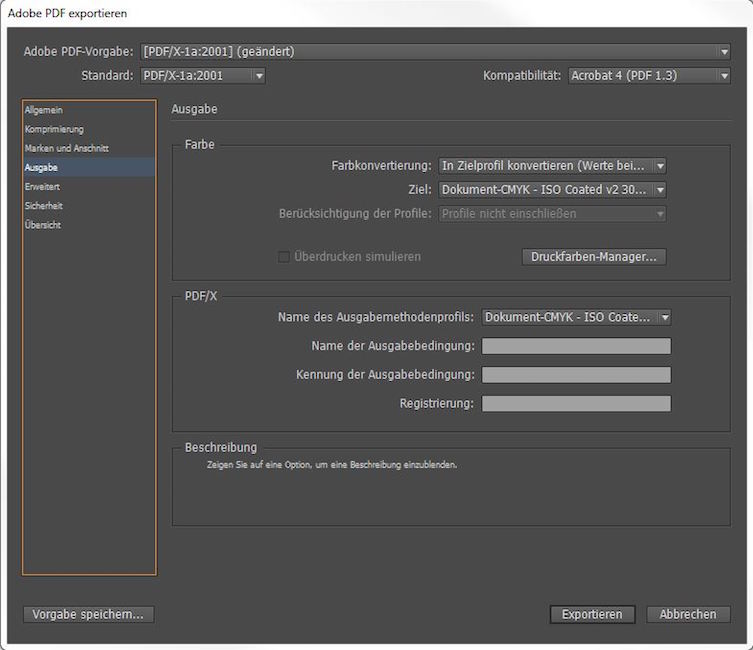Image resolution: width=753 pixels, height=650 pixels.
Task: Expand the Ziel Dokument-CMYK dropdown
Action: pyautogui.click(x=552, y=190)
